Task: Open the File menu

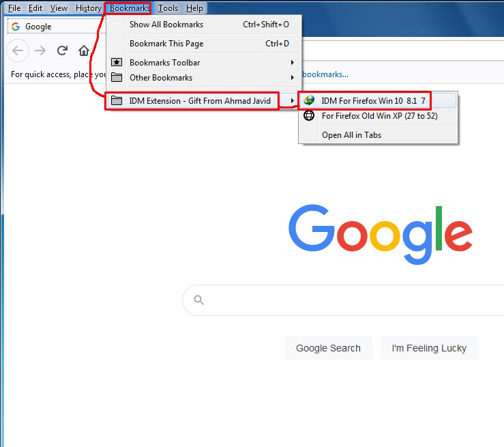Action: (x=14, y=8)
